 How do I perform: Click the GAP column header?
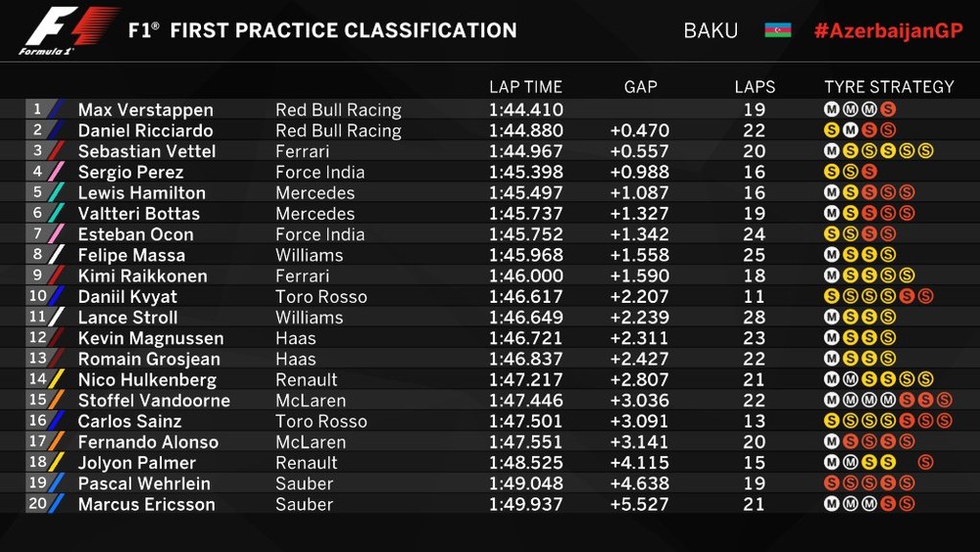click(x=640, y=87)
